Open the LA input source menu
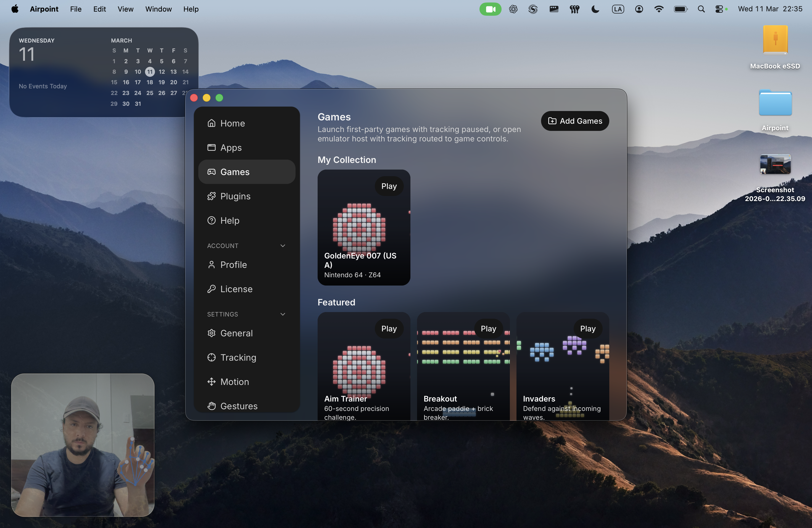 [618, 9]
